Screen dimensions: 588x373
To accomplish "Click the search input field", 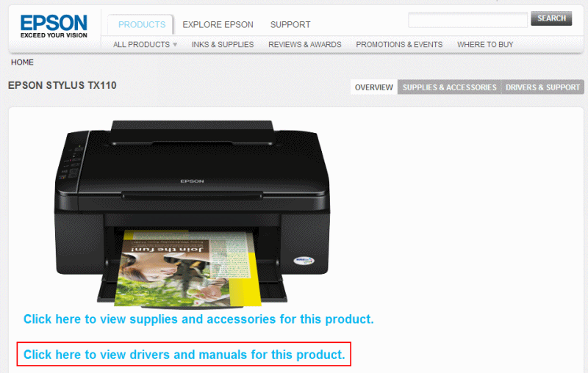I will [x=467, y=20].
